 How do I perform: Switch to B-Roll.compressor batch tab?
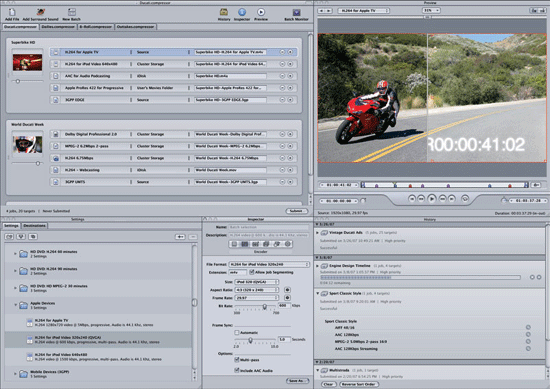[x=95, y=27]
